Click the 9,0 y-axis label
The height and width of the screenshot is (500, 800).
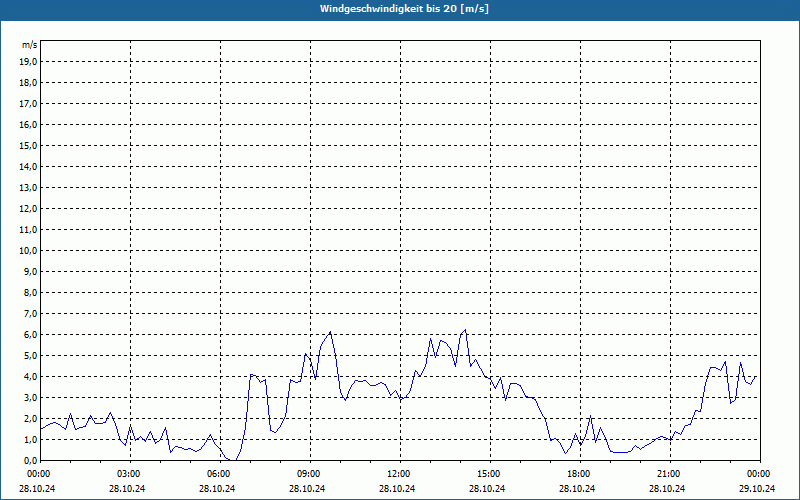[x=30, y=271]
